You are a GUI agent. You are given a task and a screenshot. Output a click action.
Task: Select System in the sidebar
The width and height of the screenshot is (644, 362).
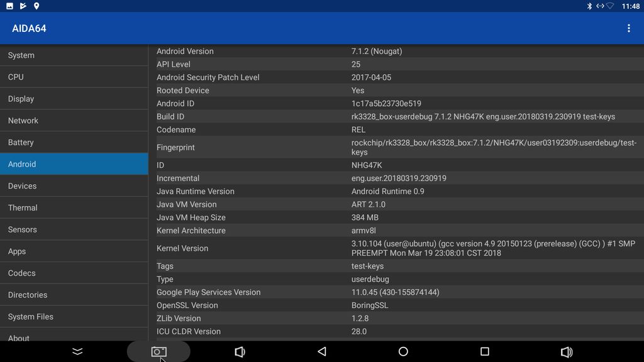74,55
